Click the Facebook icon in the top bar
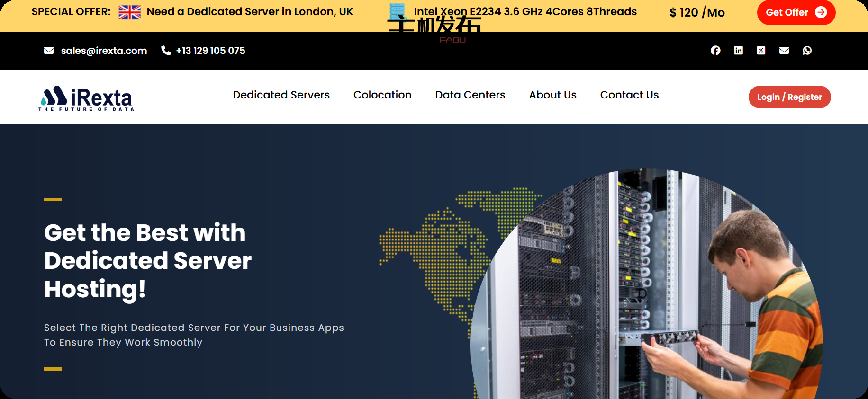The image size is (868, 399). [x=715, y=51]
